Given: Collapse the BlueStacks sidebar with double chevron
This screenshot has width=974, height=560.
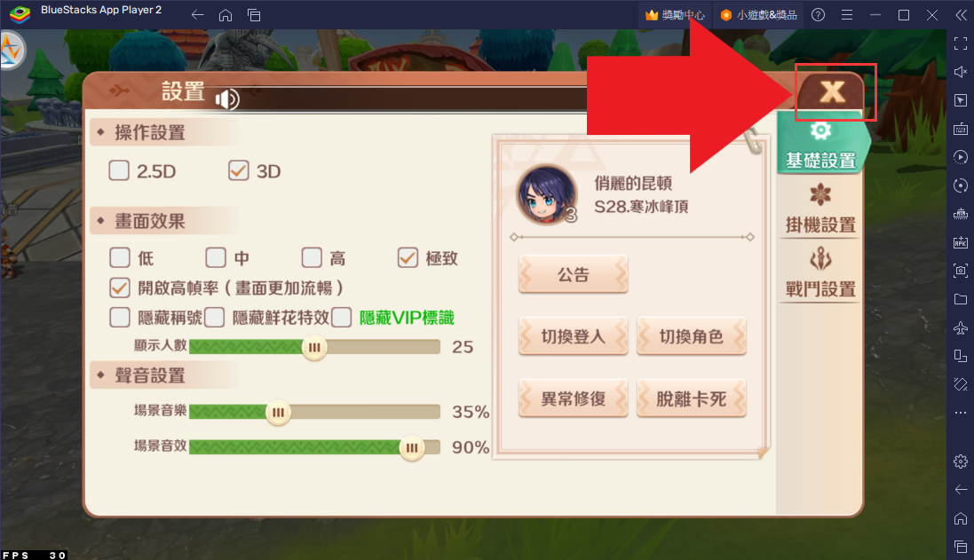Looking at the screenshot, I should [x=961, y=15].
